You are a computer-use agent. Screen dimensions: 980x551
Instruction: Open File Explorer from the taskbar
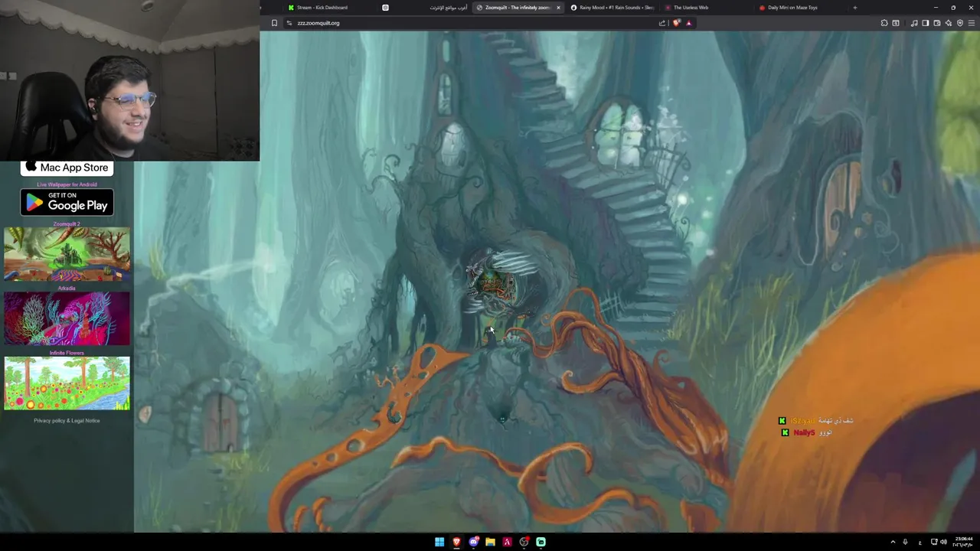490,542
